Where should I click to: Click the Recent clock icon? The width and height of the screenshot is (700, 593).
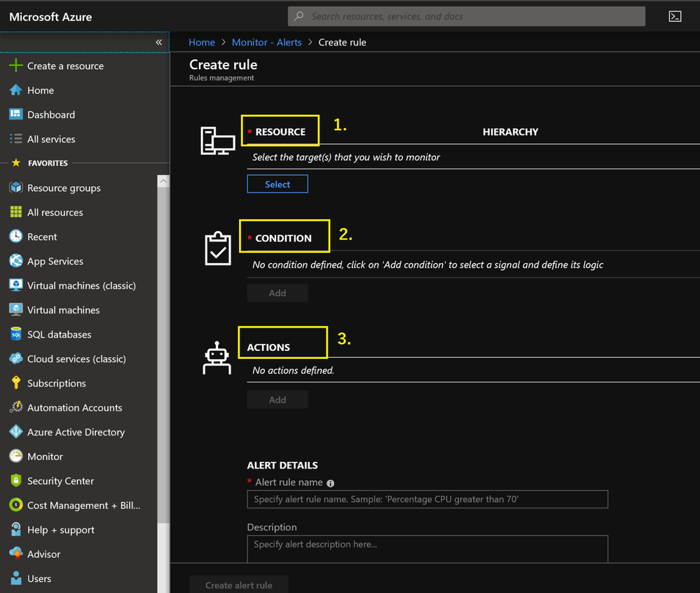[x=15, y=236]
